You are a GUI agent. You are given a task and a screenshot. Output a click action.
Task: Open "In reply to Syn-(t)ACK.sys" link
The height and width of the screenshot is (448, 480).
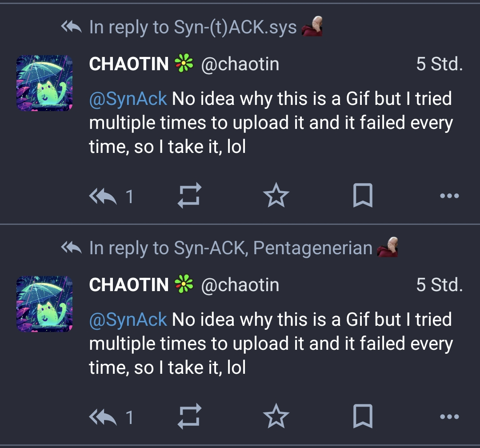pos(192,28)
